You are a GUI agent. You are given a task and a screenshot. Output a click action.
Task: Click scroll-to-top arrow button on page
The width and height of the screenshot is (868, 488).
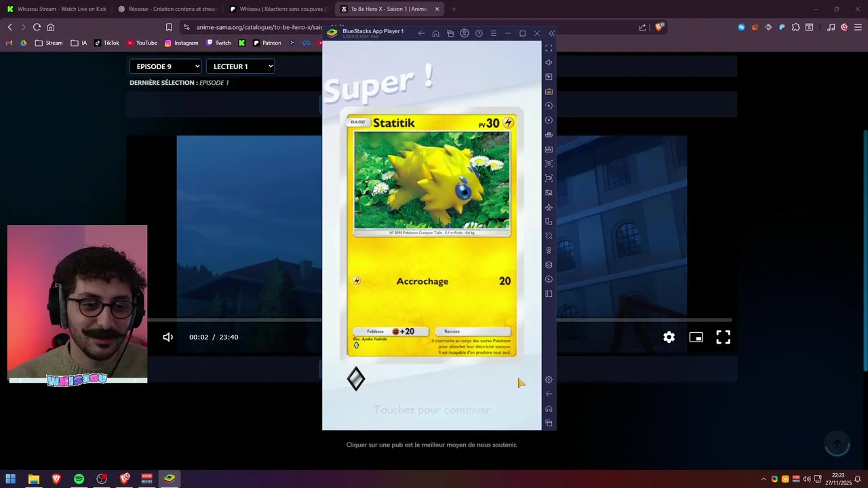tap(837, 444)
